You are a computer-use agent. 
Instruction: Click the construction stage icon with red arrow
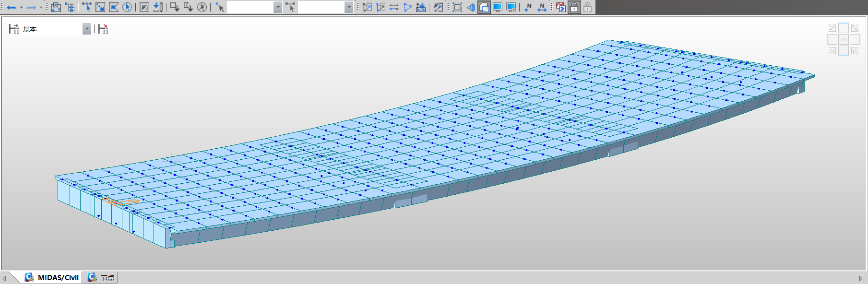tap(103, 29)
